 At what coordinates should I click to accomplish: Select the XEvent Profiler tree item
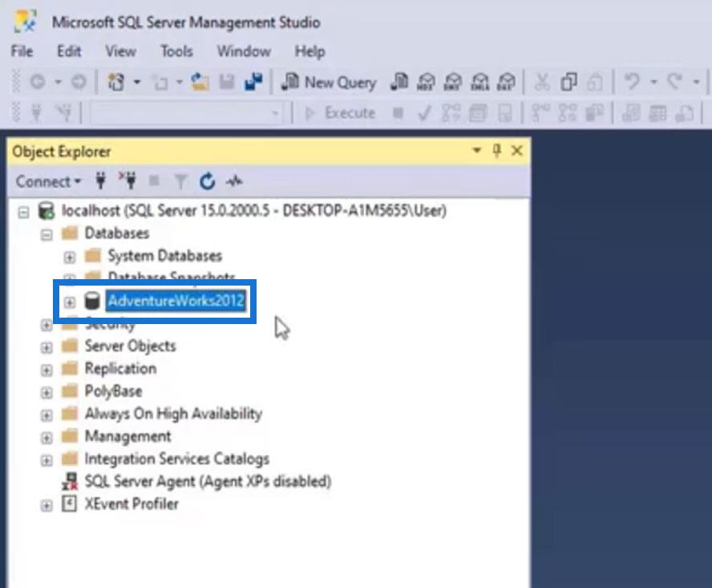[132, 504]
